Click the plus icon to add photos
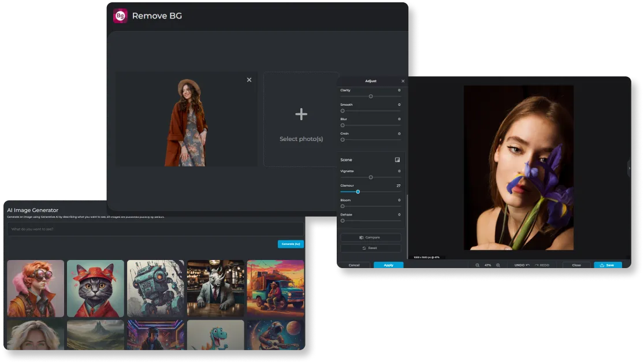 click(301, 114)
